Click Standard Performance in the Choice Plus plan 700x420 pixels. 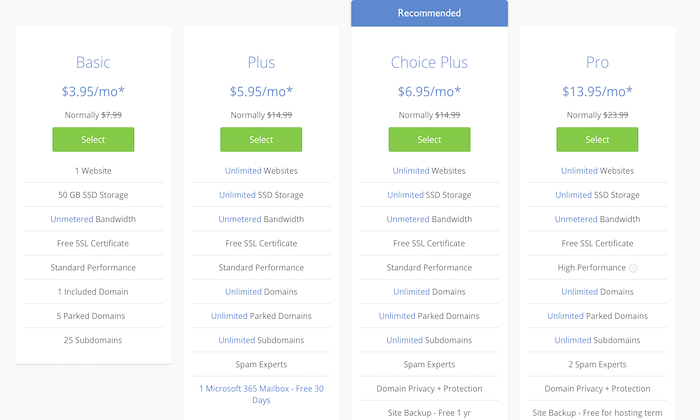click(429, 267)
